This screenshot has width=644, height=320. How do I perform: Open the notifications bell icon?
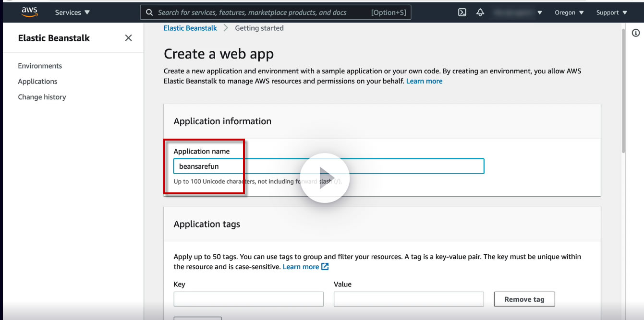(x=480, y=12)
